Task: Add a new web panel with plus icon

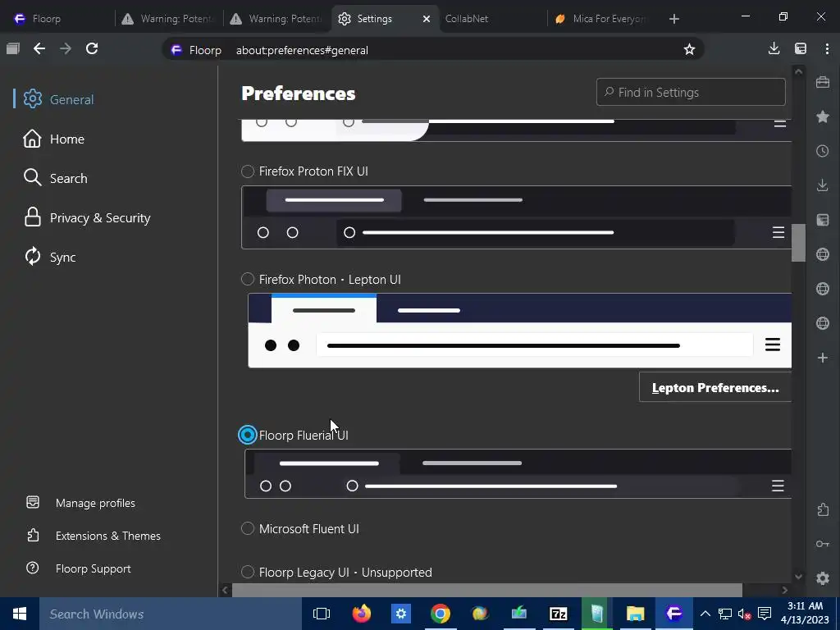Action: 822,358
